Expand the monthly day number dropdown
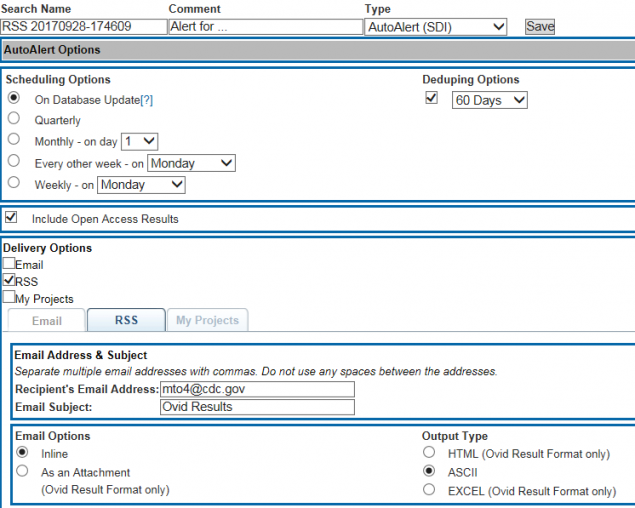635x508 pixels. pos(139,142)
